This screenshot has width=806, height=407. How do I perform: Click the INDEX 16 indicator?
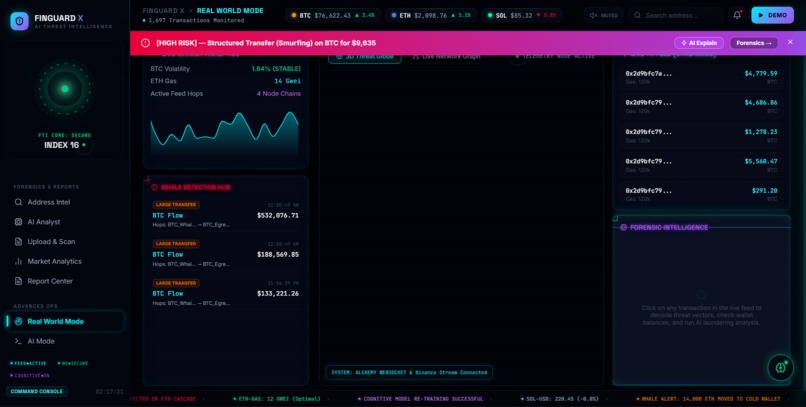62,145
